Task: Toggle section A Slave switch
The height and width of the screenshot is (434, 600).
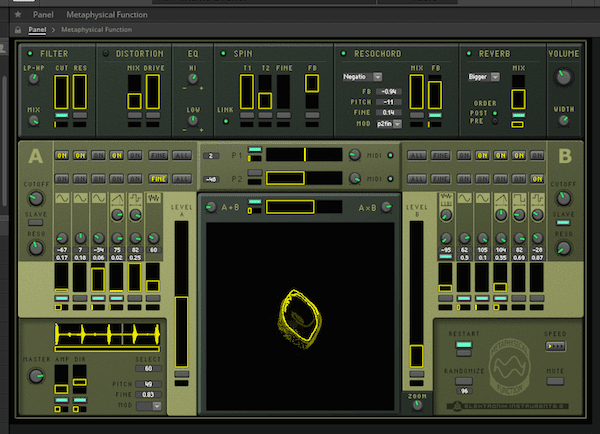Action: (36, 222)
